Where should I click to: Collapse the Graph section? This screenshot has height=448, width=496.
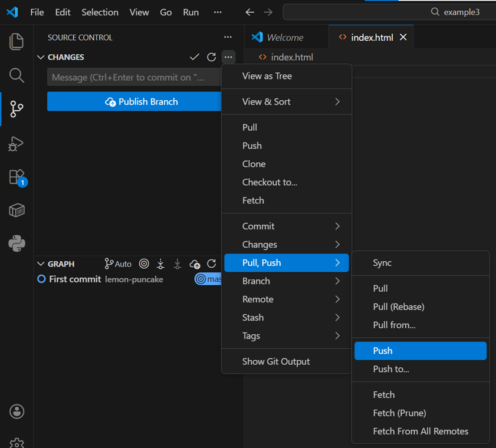tap(41, 264)
